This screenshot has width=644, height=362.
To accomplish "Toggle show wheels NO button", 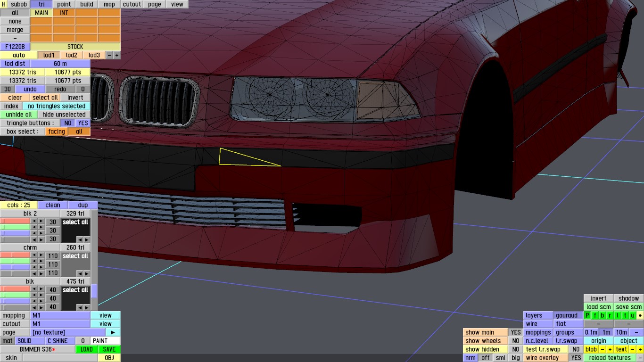I will (516, 341).
